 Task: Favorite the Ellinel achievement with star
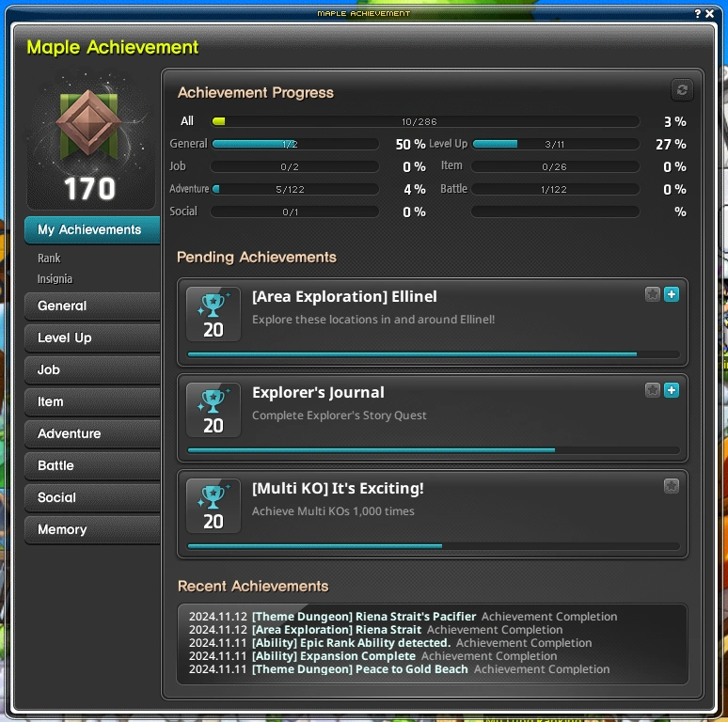click(652, 294)
